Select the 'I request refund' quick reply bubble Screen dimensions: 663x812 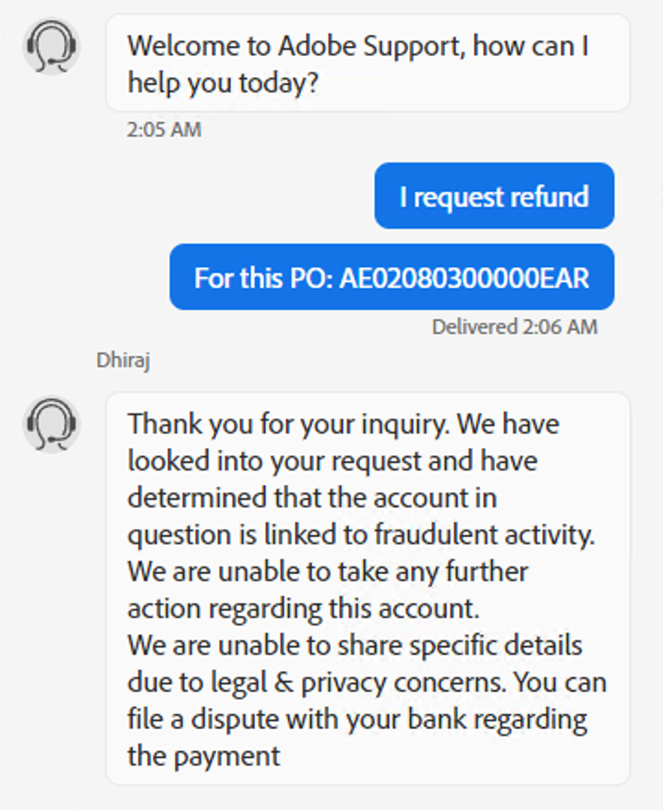(x=494, y=196)
